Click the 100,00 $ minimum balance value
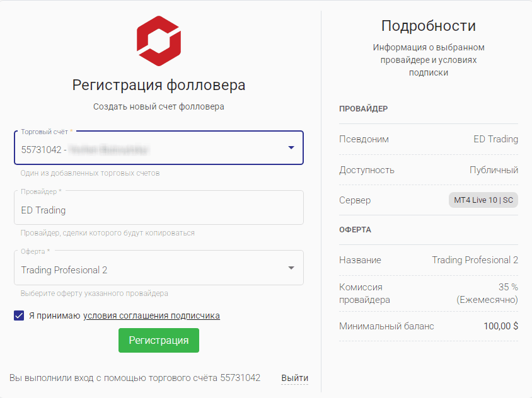 click(x=500, y=326)
